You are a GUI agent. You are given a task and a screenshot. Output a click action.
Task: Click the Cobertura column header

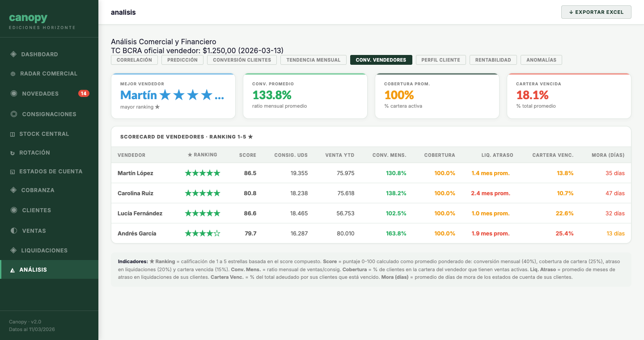point(440,155)
